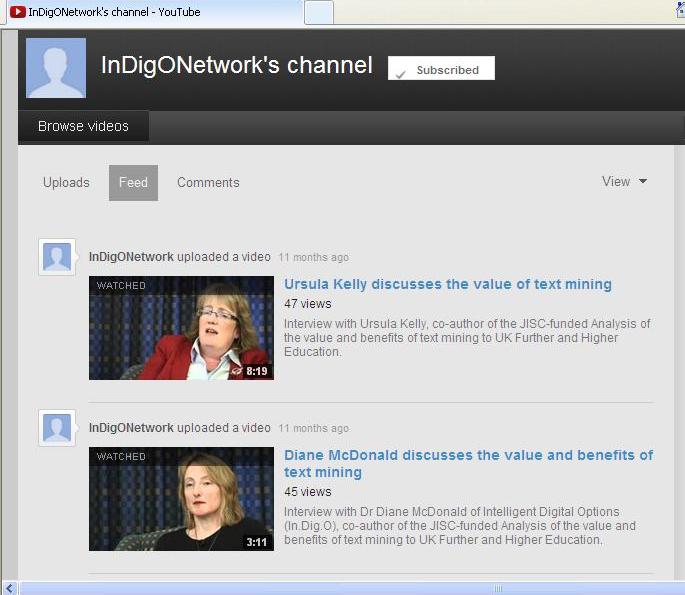Click the WATCHED label on Diane McDonald thumbnail
The height and width of the screenshot is (595, 685).
pyautogui.click(x=121, y=457)
